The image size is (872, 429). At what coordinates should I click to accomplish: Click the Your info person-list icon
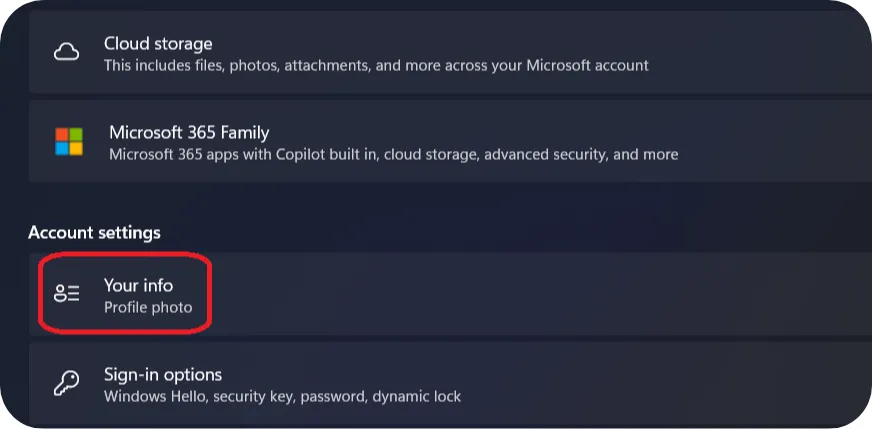tap(67, 293)
